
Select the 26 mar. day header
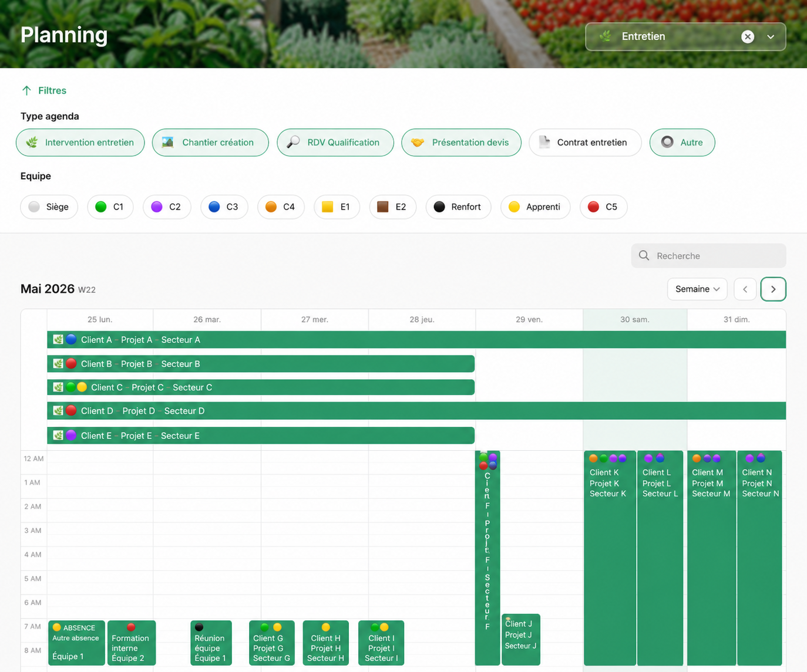(x=207, y=320)
